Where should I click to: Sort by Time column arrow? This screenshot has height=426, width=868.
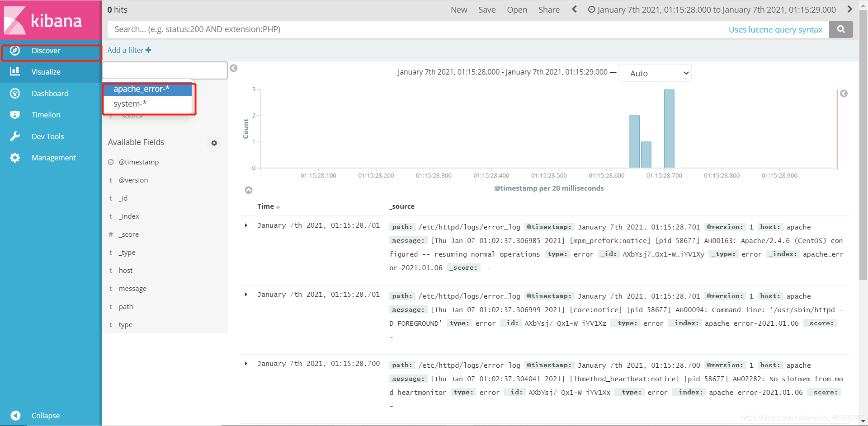pos(278,207)
